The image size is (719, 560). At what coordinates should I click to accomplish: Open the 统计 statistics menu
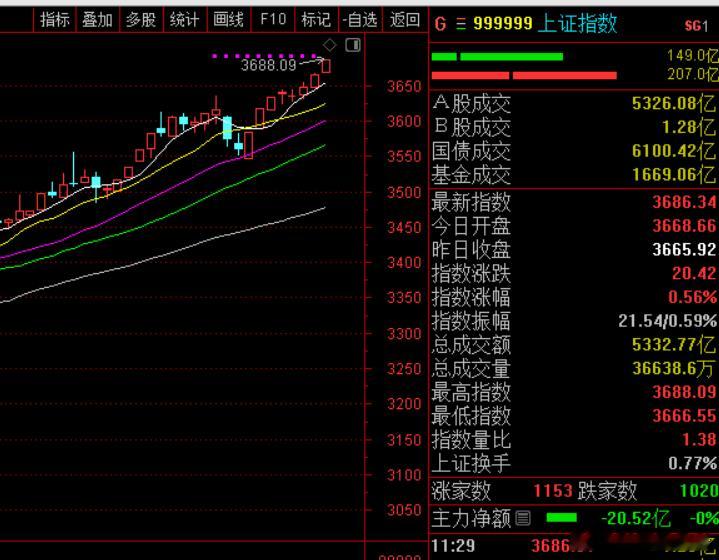(184, 20)
